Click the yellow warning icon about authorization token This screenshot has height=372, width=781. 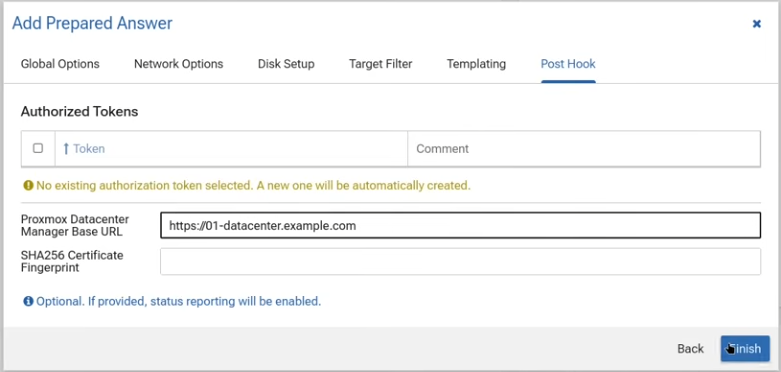(28, 186)
